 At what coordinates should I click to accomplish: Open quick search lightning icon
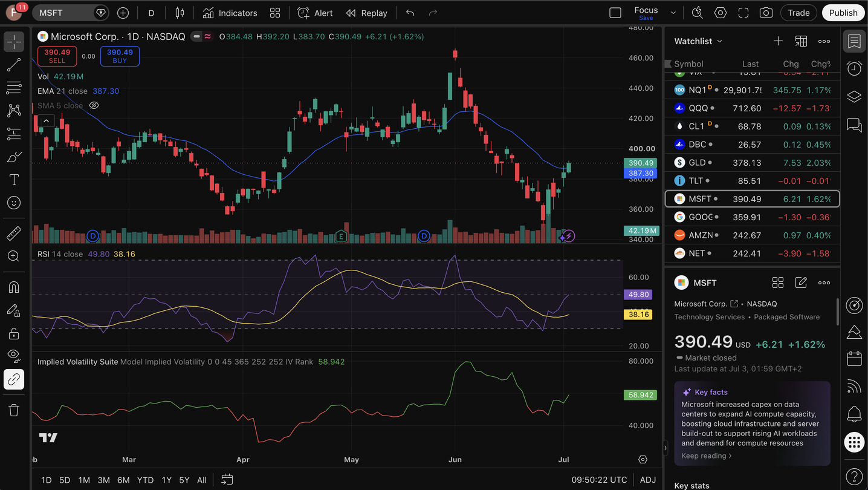[x=697, y=13]
